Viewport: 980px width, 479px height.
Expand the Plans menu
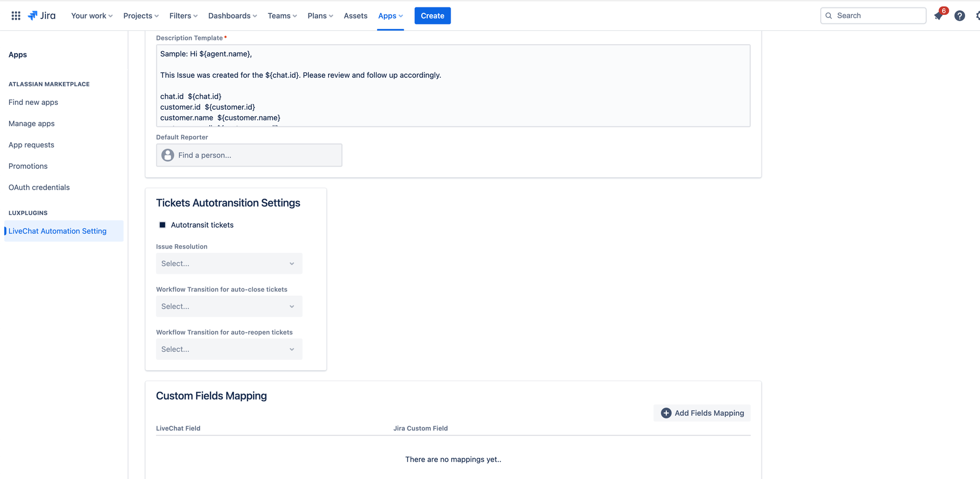click(x=320, y=16)
